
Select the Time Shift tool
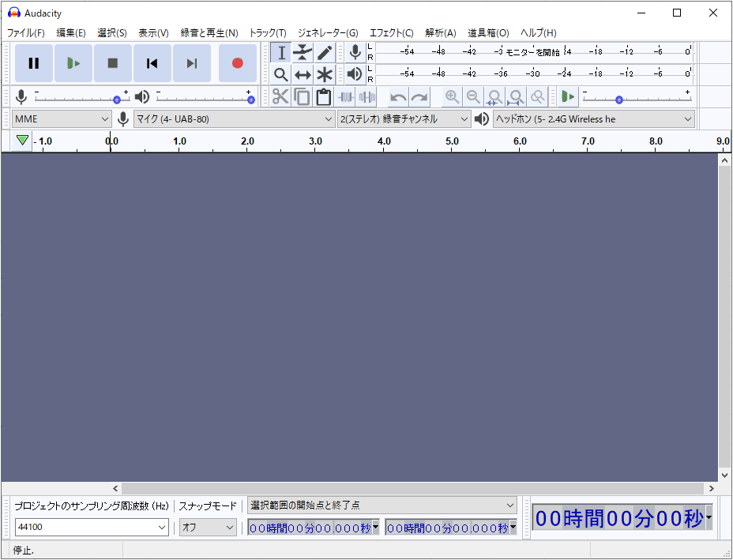click(x=303, y=74)
